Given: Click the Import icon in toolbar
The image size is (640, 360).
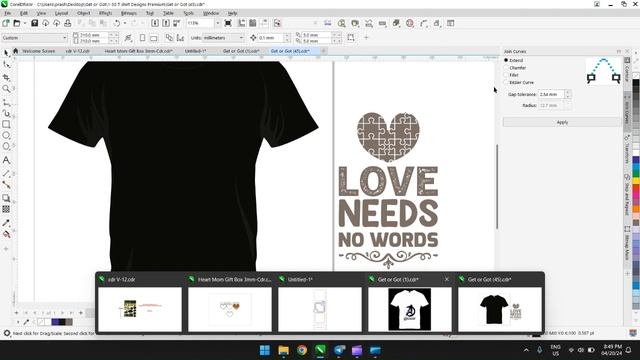Looking at the screenshot, I should [155, 23].
